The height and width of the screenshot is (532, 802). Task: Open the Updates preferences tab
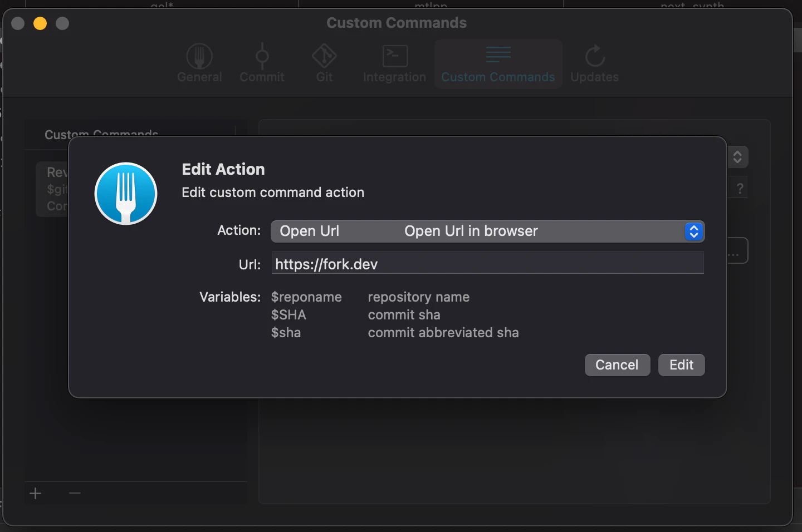pos(594,63)
